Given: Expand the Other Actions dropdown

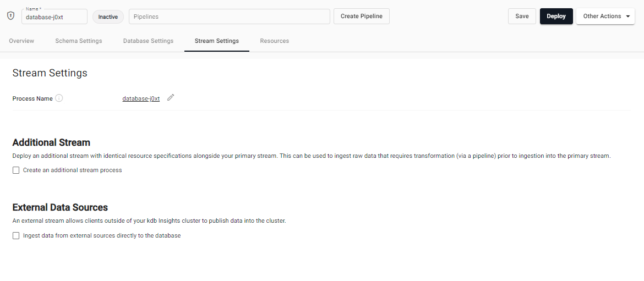Looking at the screenshot, I should click(x=605, y=16).
